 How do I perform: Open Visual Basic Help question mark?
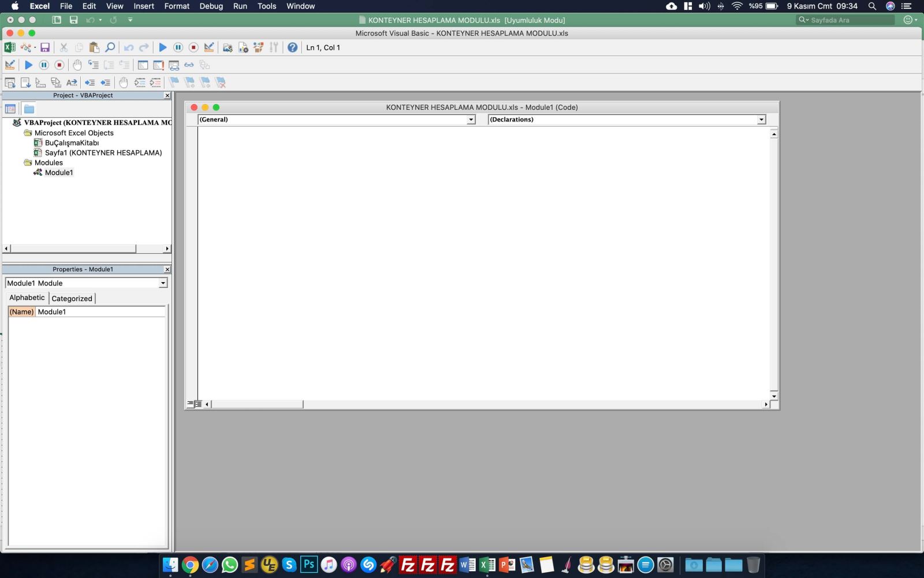tap(292, 47)
